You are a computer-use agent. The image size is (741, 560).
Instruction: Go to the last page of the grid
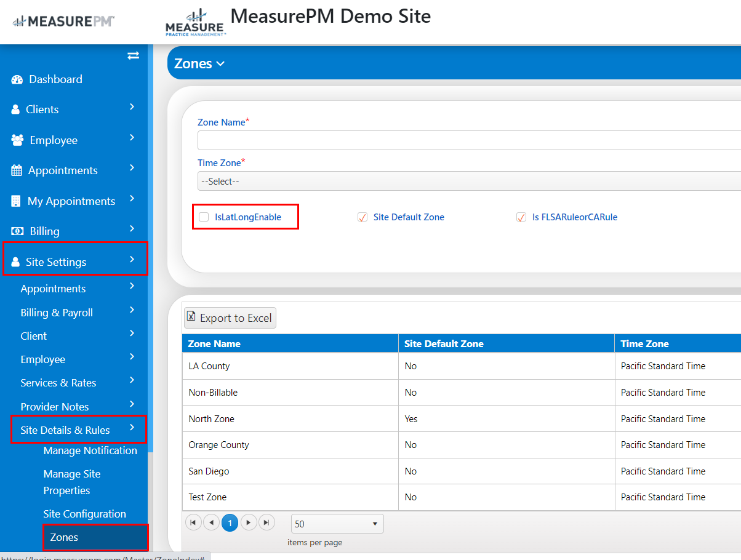tap(266, 522)
